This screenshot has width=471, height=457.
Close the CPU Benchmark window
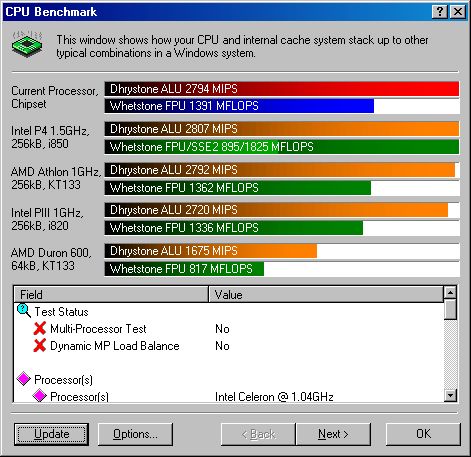click(x=458, y=12)
